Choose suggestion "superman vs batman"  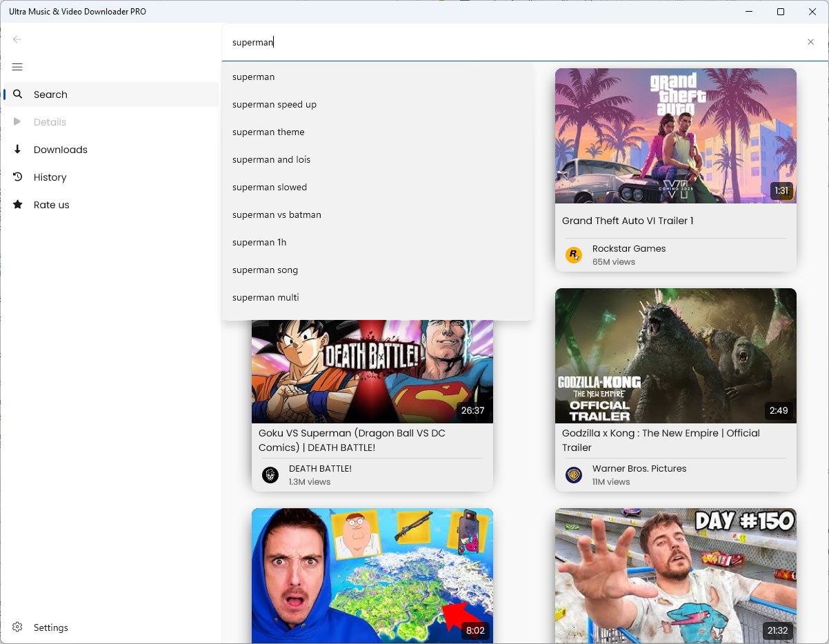(377, 214)
